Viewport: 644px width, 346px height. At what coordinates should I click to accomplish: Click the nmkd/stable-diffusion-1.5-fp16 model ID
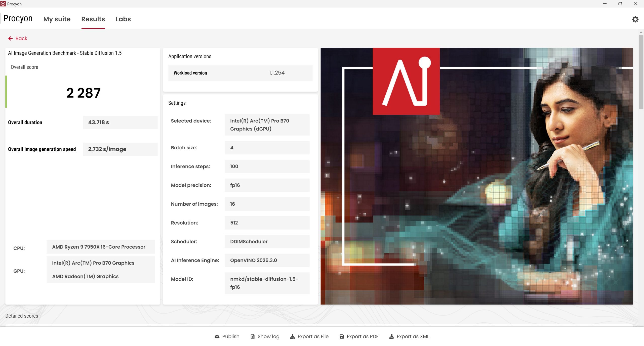(x=267, y=283)
